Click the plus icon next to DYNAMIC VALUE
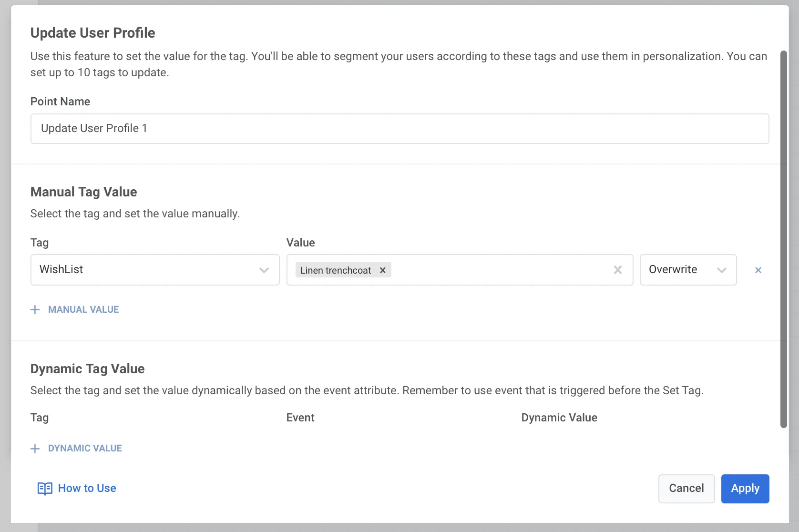The image size is (799, 532). (35, 449)
